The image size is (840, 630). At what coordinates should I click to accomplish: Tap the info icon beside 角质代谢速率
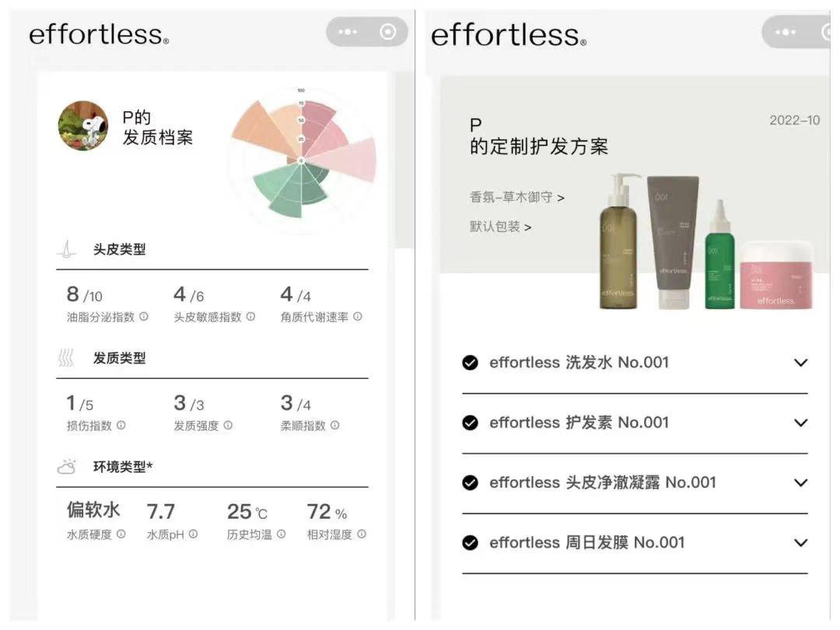358,317
